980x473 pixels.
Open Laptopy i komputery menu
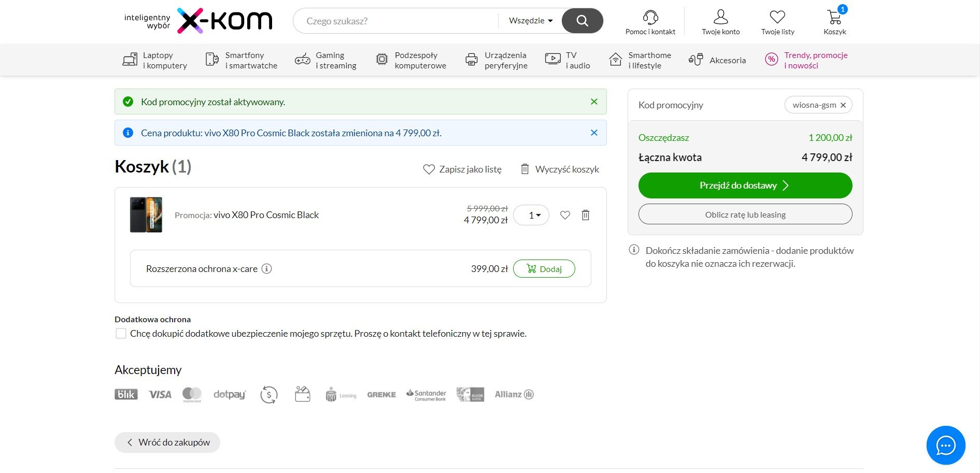click(x=154, y=60)
